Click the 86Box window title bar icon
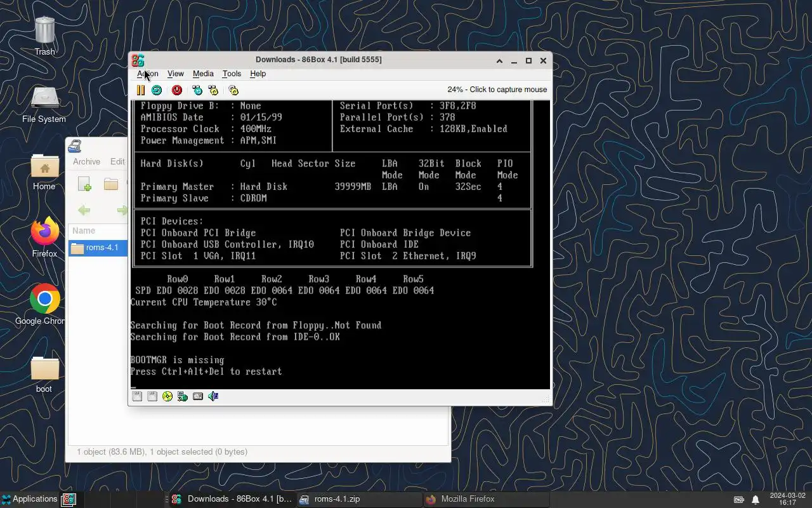This screenshot has height=508, width=812. 138,60
